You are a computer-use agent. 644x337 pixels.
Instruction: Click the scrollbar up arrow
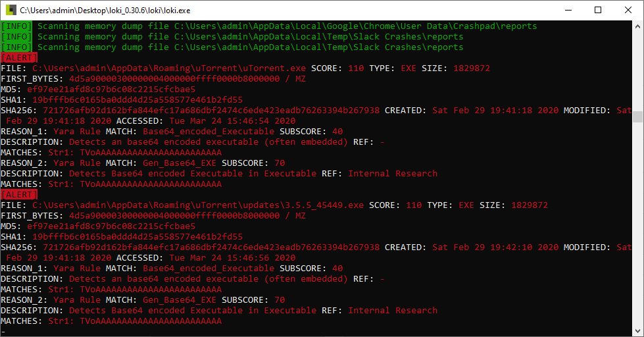637,26
